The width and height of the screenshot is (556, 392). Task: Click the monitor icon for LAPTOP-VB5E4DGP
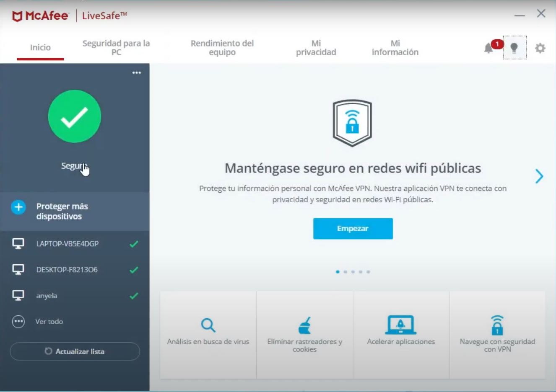(18, 244)
